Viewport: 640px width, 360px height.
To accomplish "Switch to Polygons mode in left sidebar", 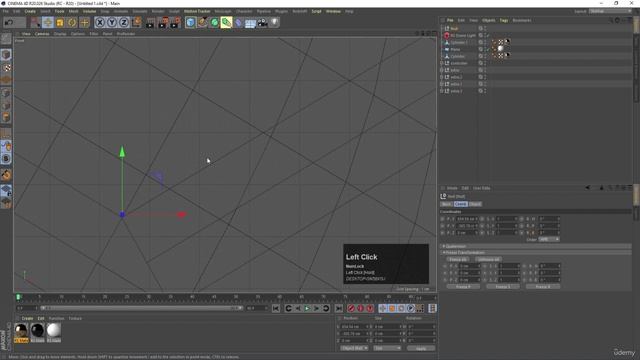I will click(x=6, y=118).
